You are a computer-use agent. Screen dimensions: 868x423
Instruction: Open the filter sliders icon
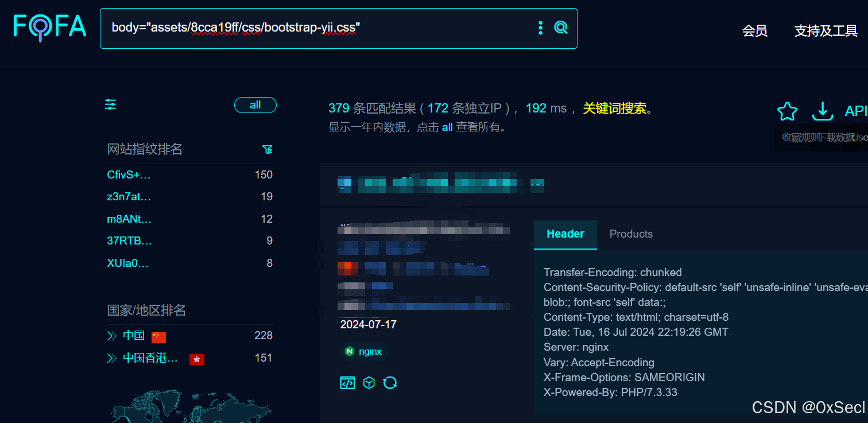point(110,104)
